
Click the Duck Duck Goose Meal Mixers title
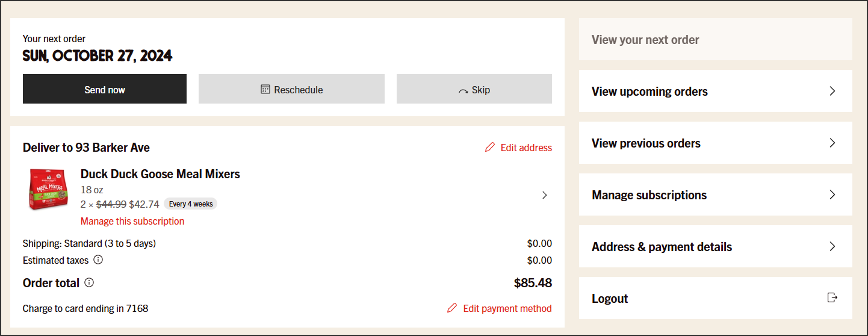click(160, 174)
